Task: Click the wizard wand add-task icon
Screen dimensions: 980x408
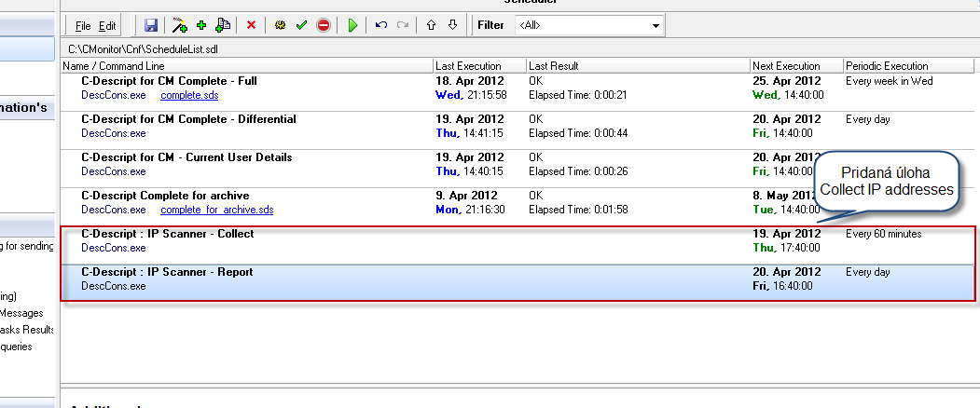Action: click(179, 25)
